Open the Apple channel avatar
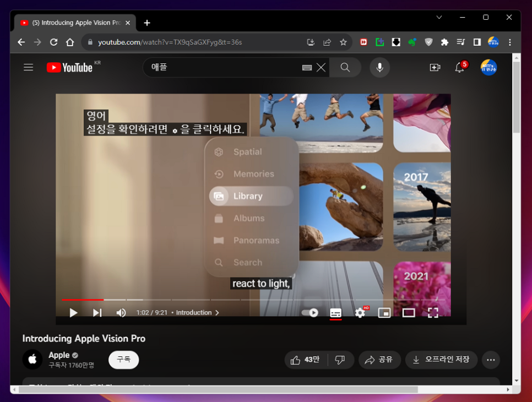 click(32, 359)
